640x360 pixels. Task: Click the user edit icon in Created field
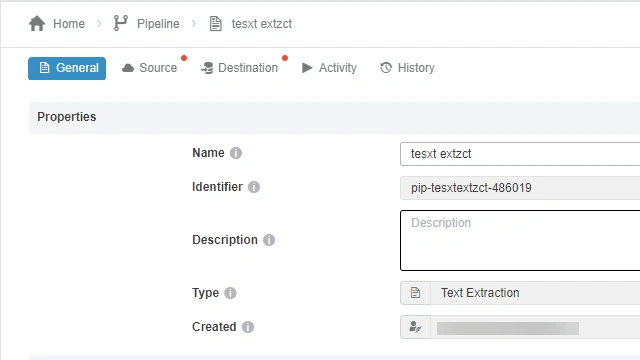pos(415,327)
